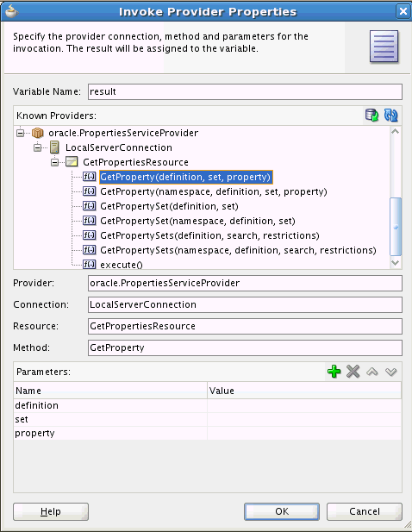Click the refresh providers icon
412x532 pixels.
[390, 115]
